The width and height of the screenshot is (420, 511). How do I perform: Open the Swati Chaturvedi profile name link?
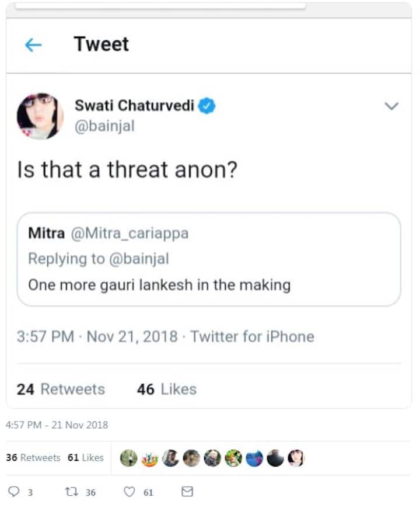(x=135, y=106)
